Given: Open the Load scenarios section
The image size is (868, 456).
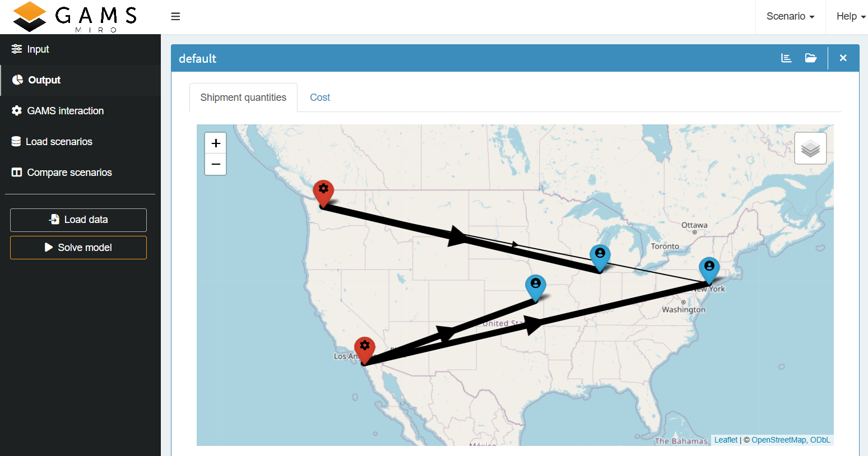Looking at the screenshot, I should click(x=59, y=141).
